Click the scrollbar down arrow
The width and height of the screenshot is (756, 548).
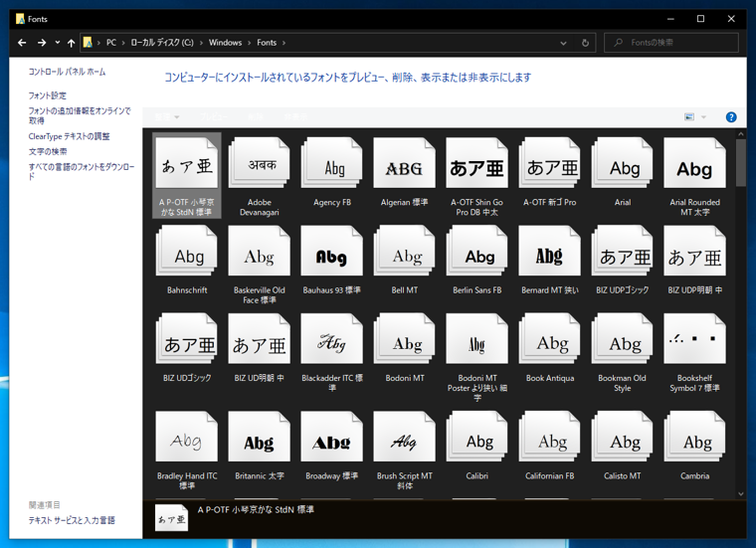[741, 493]
